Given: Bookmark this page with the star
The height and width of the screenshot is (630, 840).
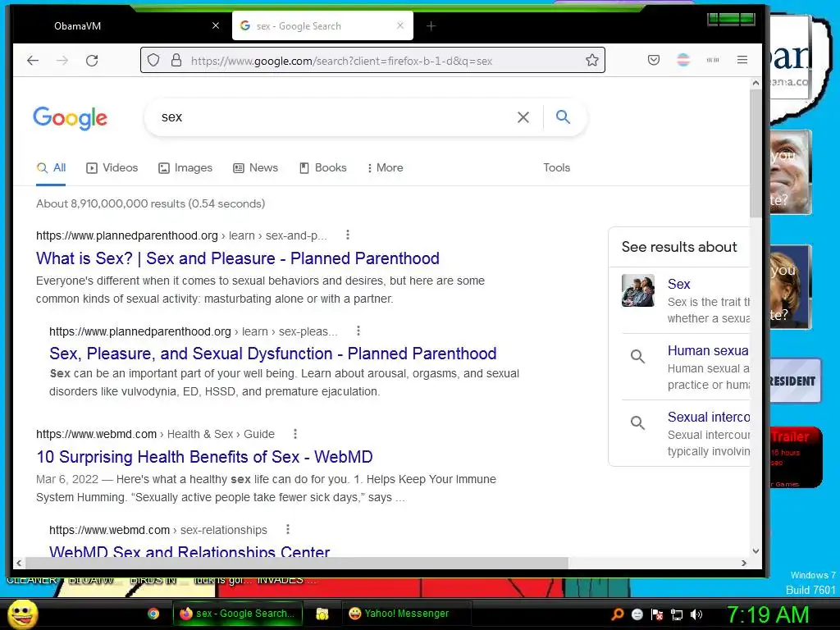Looking at the screenshot, I should point(592,60).
